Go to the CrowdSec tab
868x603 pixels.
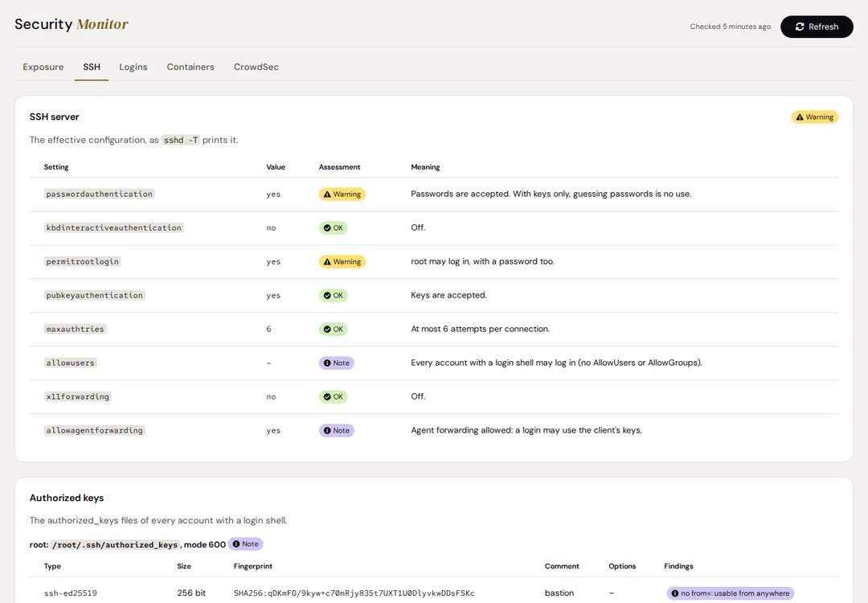click(256, 67)
